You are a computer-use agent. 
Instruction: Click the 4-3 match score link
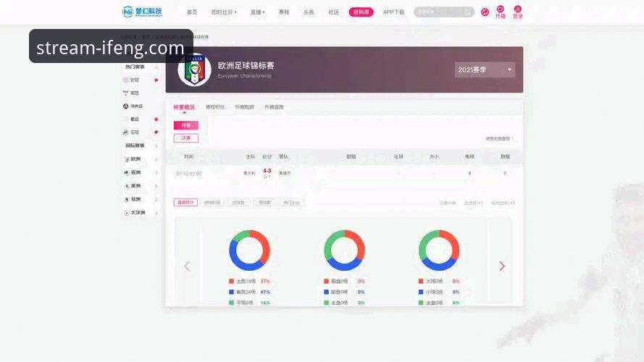267,171
